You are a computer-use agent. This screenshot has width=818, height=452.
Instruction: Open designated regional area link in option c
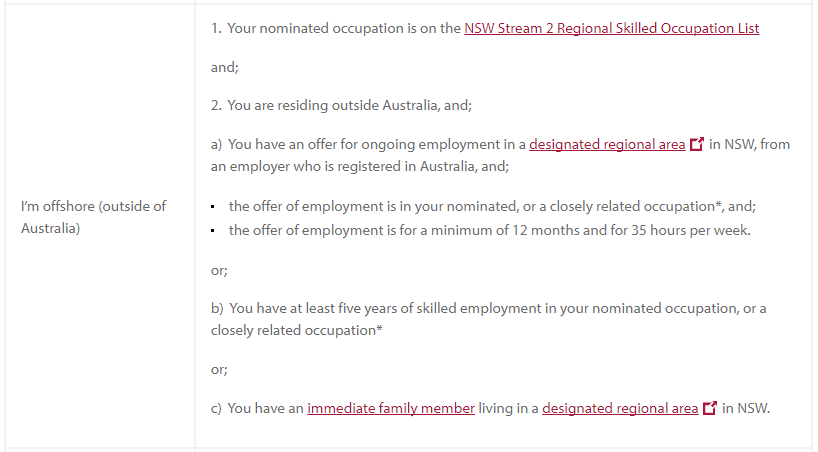(x=620, y=408)
